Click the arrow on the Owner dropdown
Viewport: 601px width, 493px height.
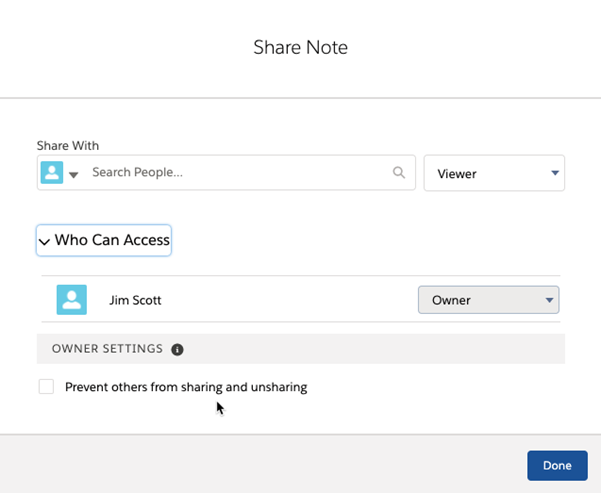(548, 300)
